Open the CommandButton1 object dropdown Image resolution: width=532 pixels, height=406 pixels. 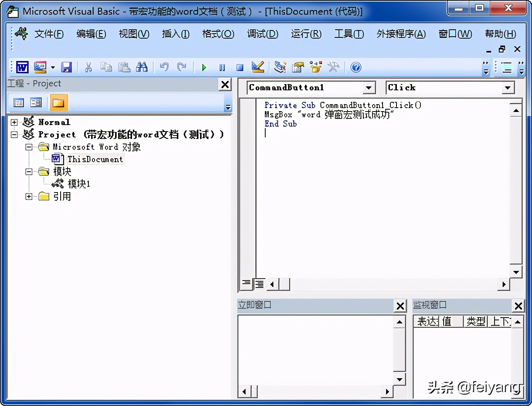(369, 88)
